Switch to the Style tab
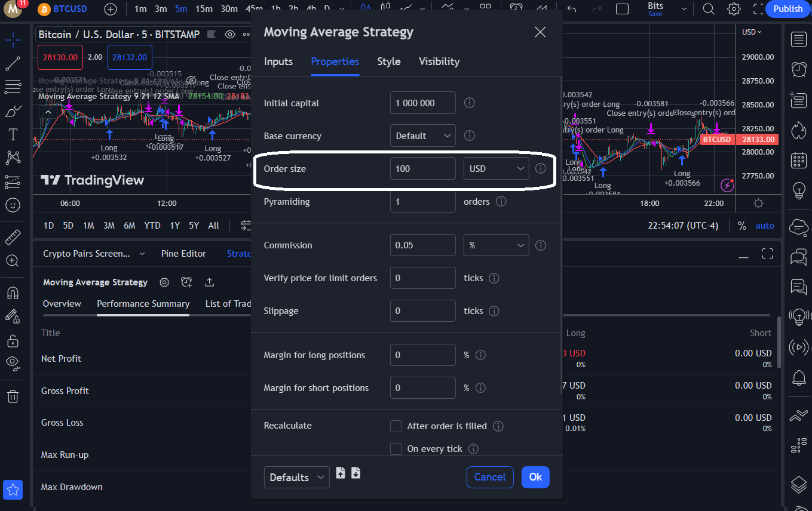The image size is (812, 511). pos(388,61)
